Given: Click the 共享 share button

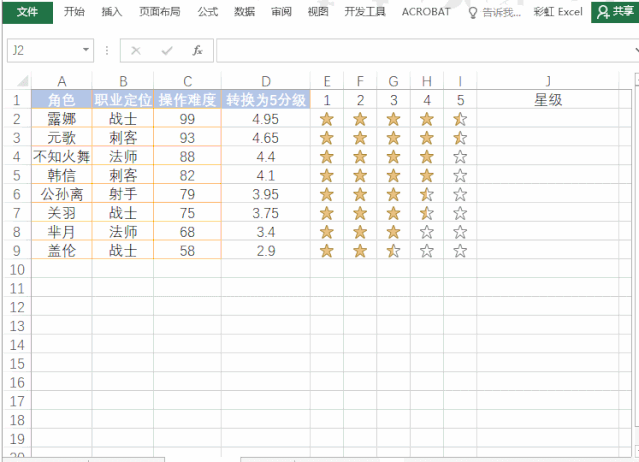Looking at the screenshot, I should 615,12.
